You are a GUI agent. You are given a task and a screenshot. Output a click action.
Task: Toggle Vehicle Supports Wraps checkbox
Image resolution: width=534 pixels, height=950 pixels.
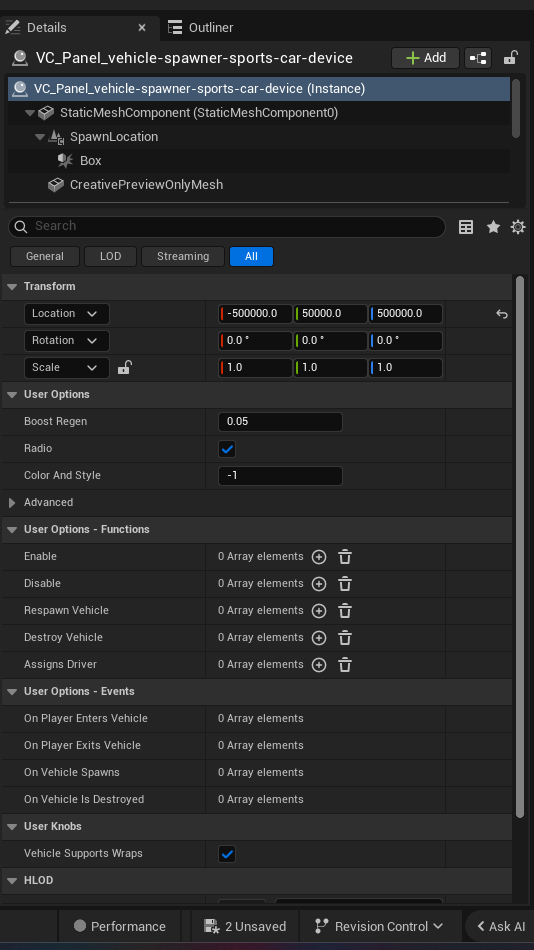pos(227,854)
